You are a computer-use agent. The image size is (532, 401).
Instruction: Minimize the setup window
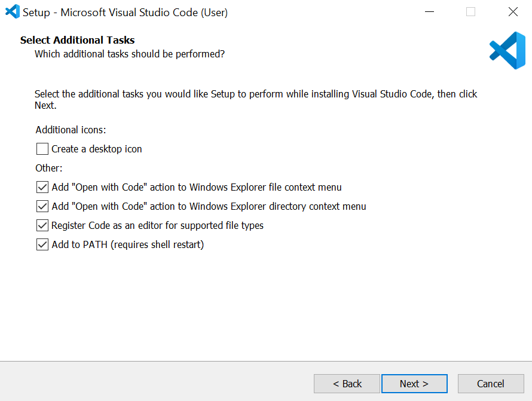(429, 11)
